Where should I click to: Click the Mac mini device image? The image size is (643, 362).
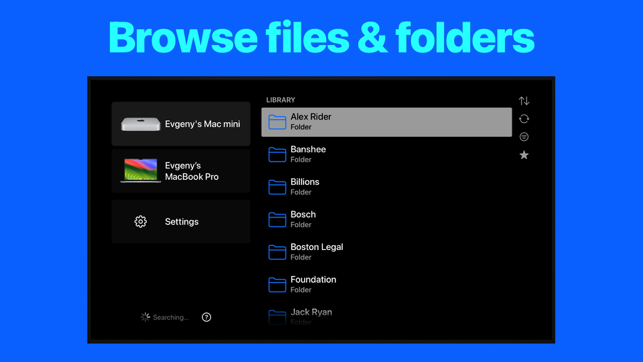coord(140,124)
